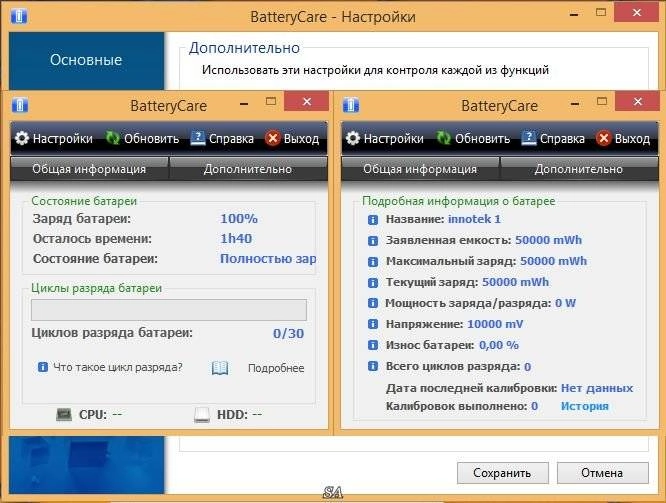Open Справка in left BatteryCare window
Viewport: 666px width, 503px height.
tap(231, 138)
